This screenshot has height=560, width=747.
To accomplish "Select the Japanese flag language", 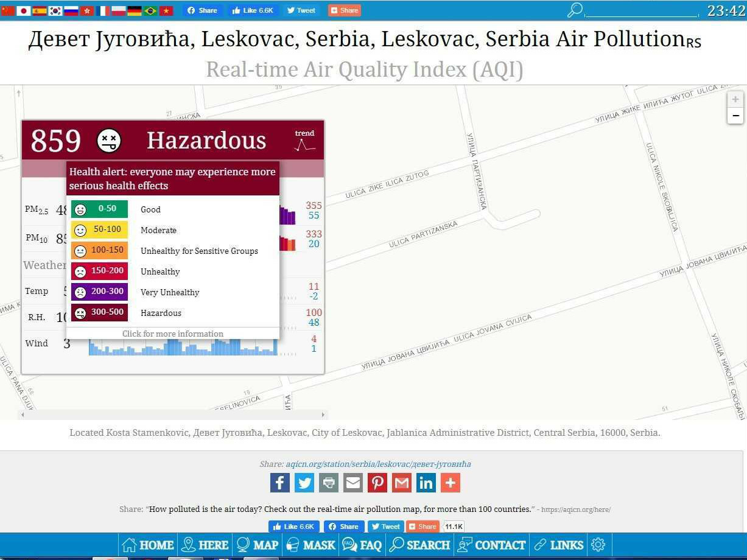I will 24,10.
